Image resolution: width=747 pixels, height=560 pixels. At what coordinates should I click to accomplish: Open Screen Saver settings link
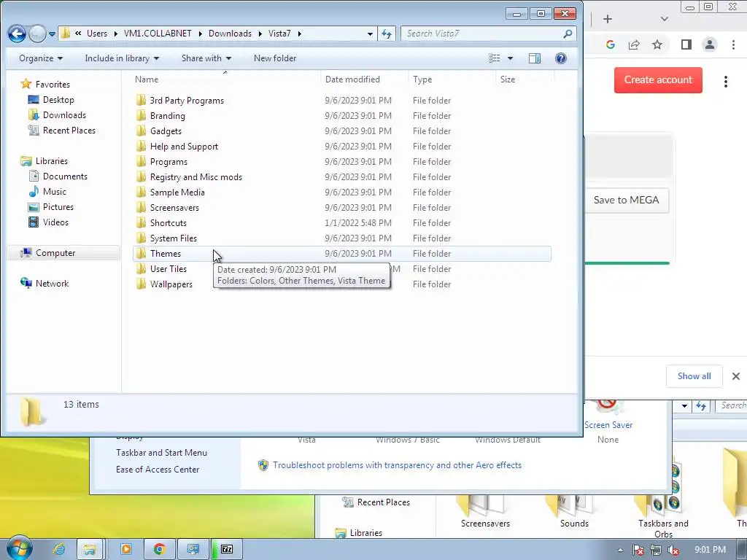click(x=608, y=425)
